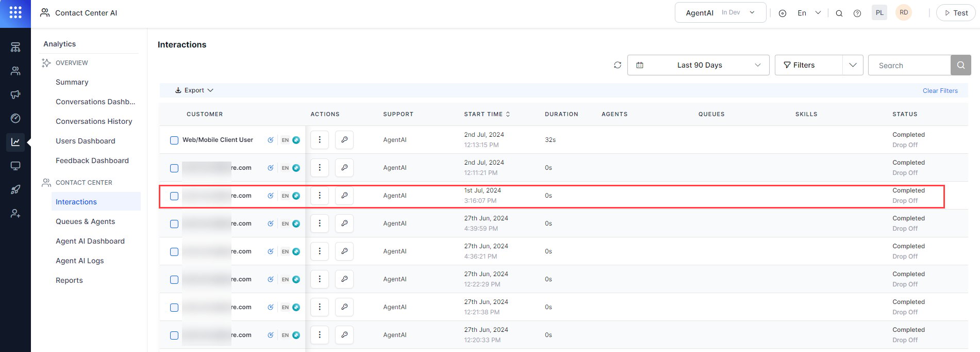This screenshot has height=352, width=980.
Task: Check the checkbox for 12:22:29 PM row
Action: pos(174,280)
